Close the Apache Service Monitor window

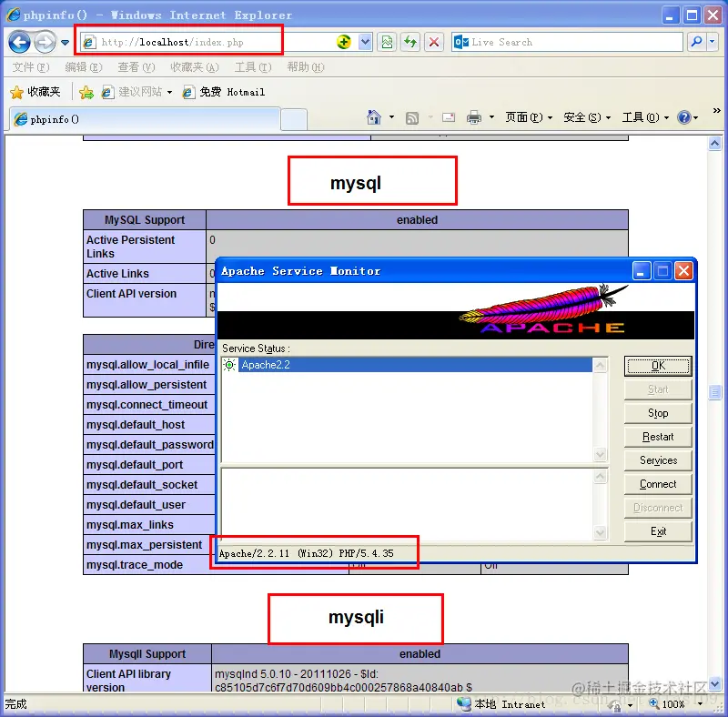(x=683, y=271)
